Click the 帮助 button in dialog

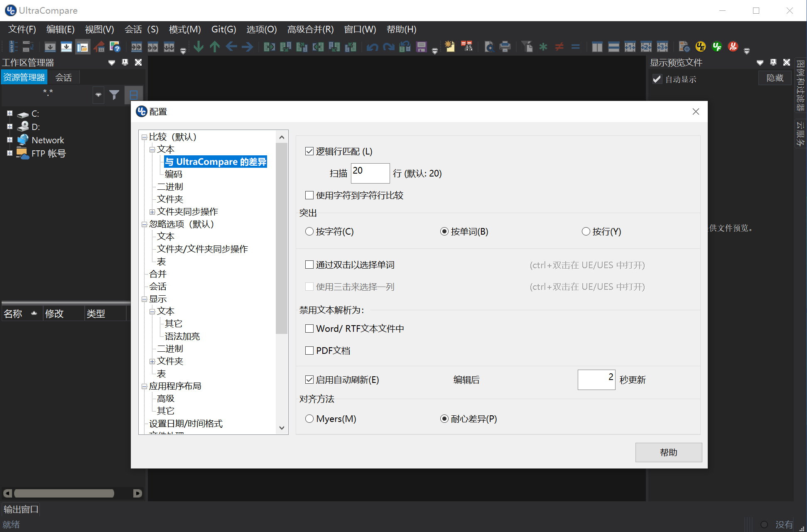pyautogui.click(x=668, y=452)
